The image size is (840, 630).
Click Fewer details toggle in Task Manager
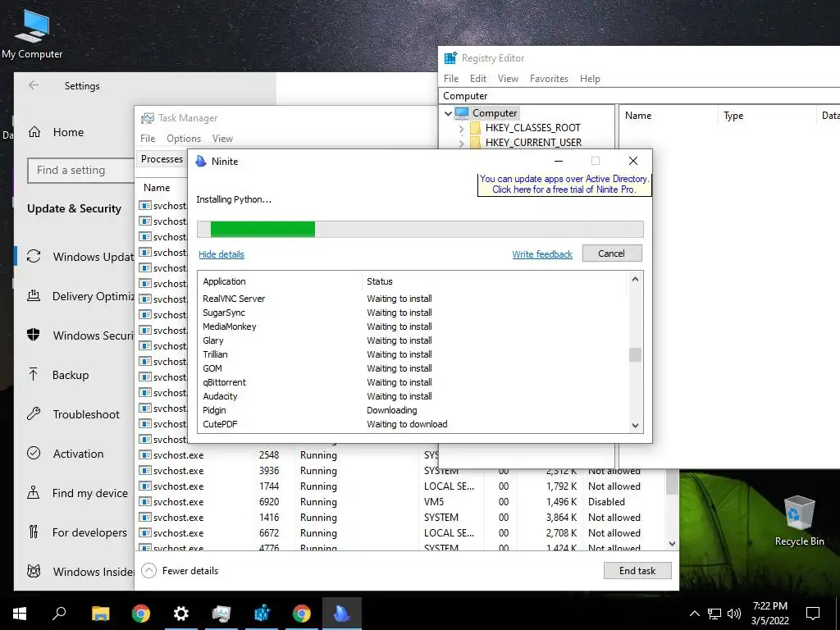pos(180,571)
